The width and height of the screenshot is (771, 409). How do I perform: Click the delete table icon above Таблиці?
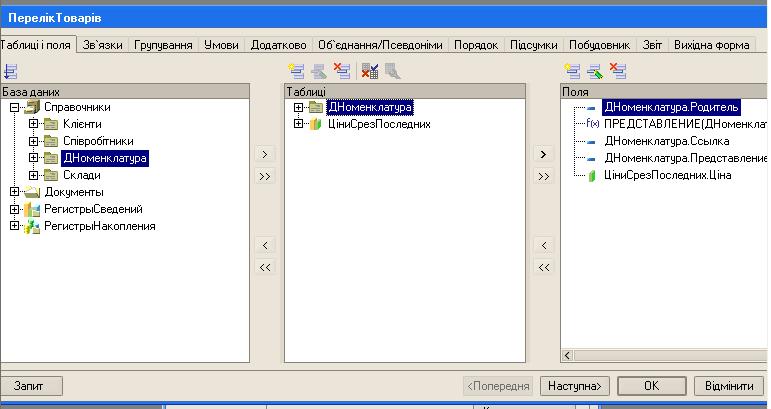tap(342, 72)
